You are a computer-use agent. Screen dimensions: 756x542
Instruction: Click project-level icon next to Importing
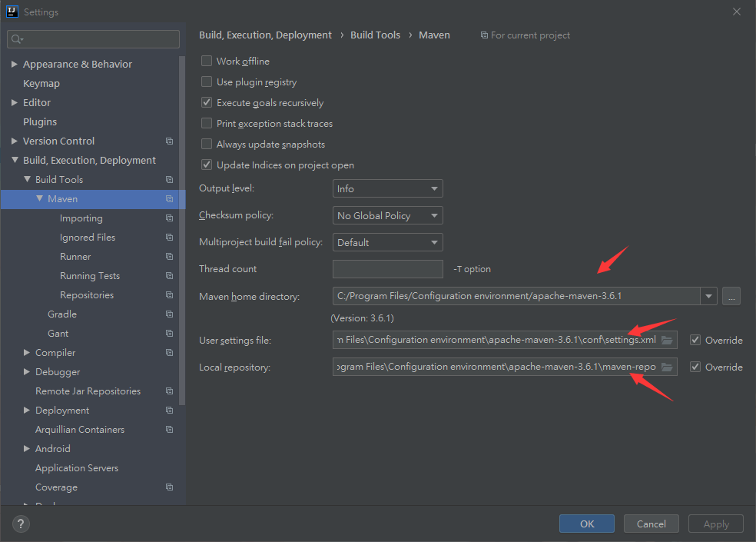click(x=169, y=218)
